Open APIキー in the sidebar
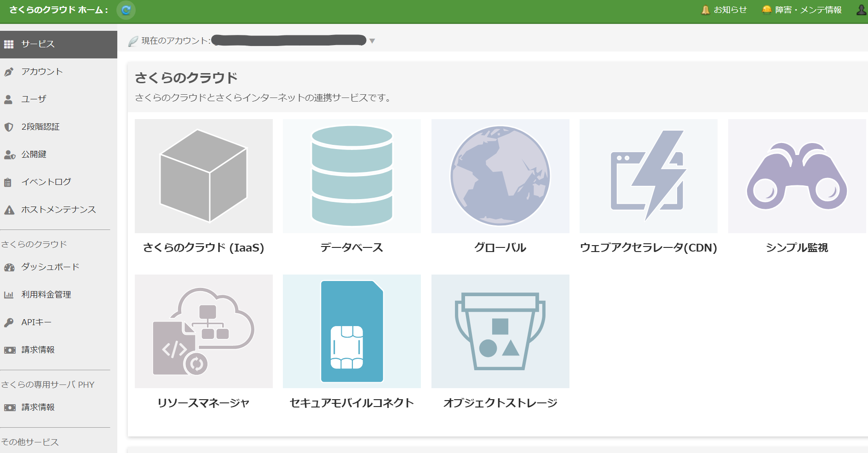The image size is (868, 453). pos(58,322)
